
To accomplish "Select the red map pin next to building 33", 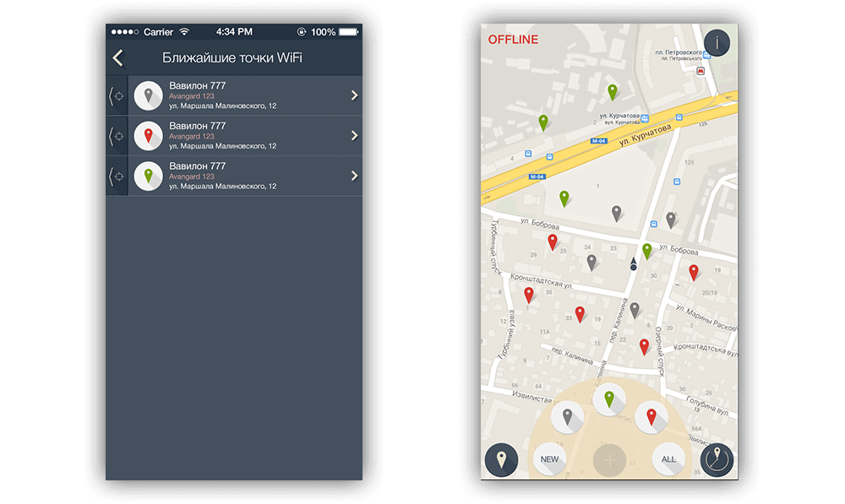I will pos(580,314).
